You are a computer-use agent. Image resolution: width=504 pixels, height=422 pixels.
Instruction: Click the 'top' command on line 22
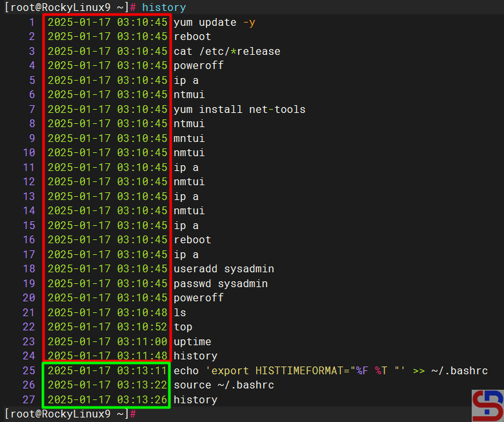pyautogui.click(x=183, y=327)
